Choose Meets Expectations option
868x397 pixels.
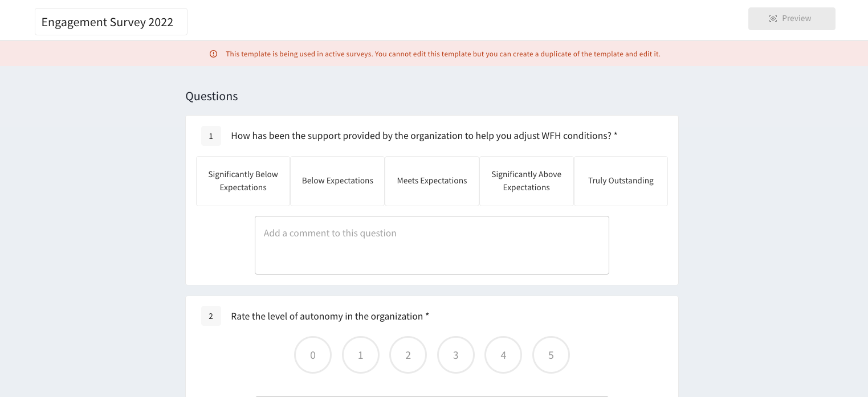coord(432,181)
